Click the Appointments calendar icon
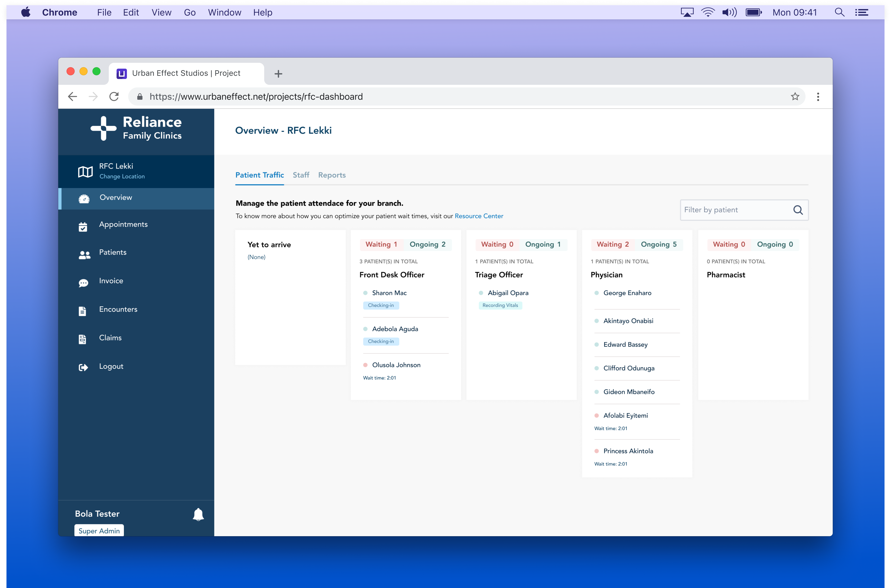Image resolution: width=891 pixels, height=588 pixels. pyautogui.click(x=83, y=226)
